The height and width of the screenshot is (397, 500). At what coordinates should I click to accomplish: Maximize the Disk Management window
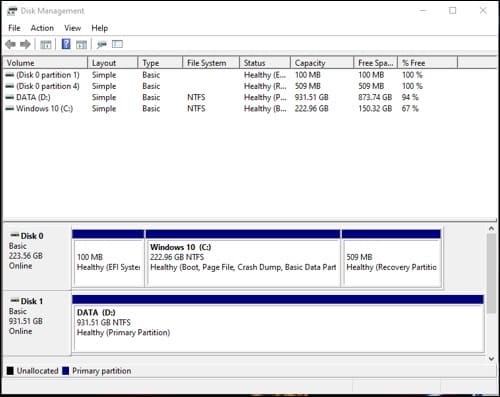pyautogui.click(x=453, y=11)
